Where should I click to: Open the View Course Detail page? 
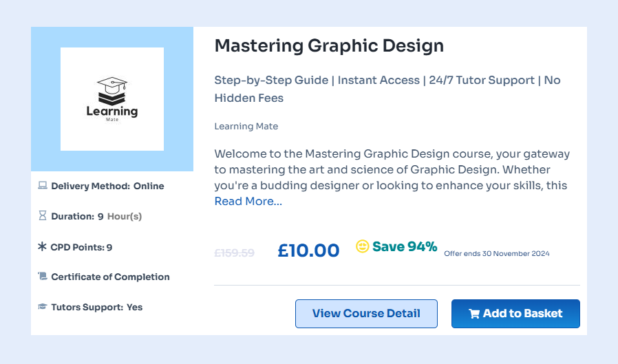pyautogui.click(x=366, y=314)
